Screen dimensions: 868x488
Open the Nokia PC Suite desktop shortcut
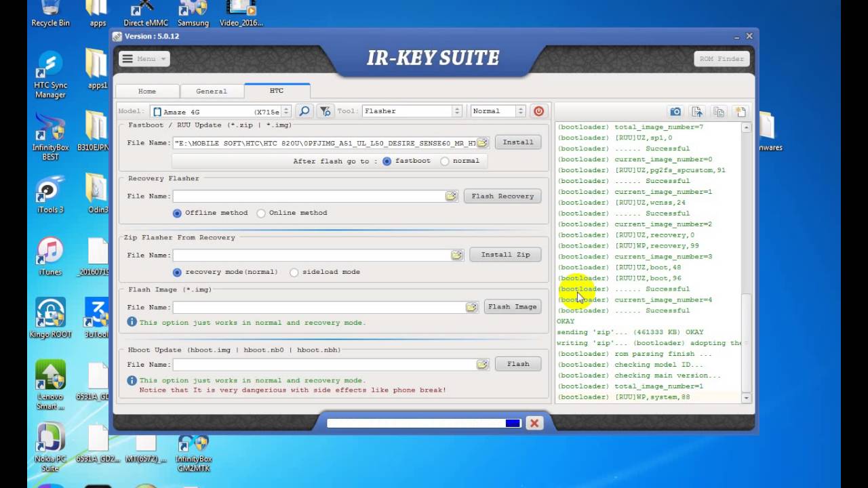[50, 447]
